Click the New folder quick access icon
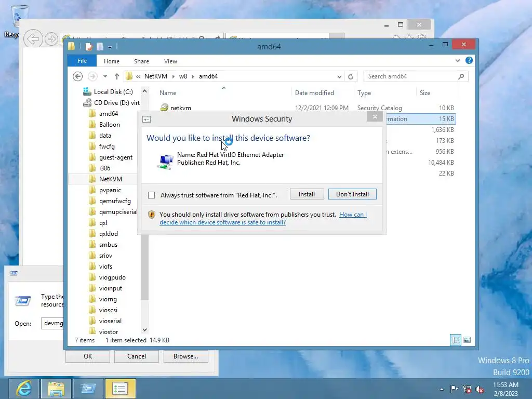 [100, 46]
